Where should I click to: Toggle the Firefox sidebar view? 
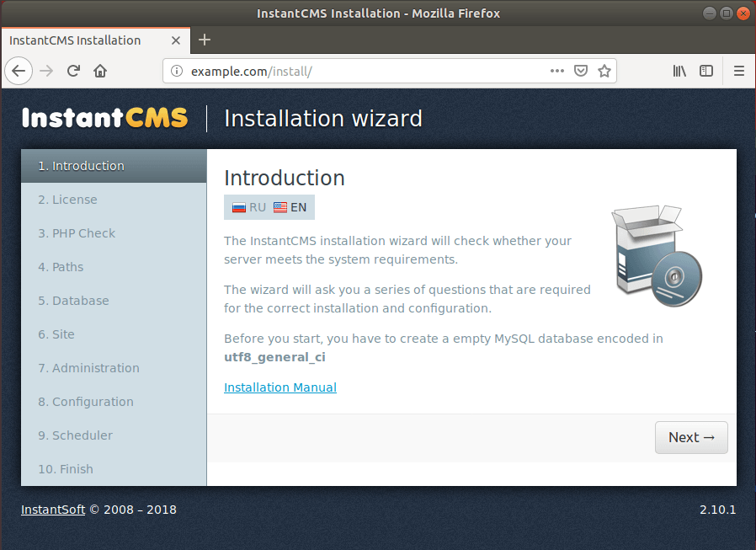pos(707,72)
